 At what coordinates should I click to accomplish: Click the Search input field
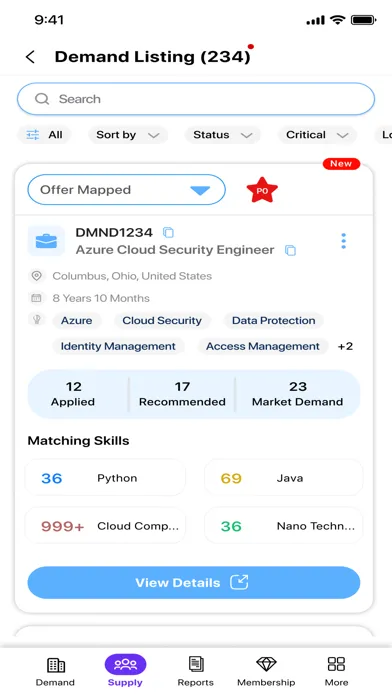tap(196, 99)
